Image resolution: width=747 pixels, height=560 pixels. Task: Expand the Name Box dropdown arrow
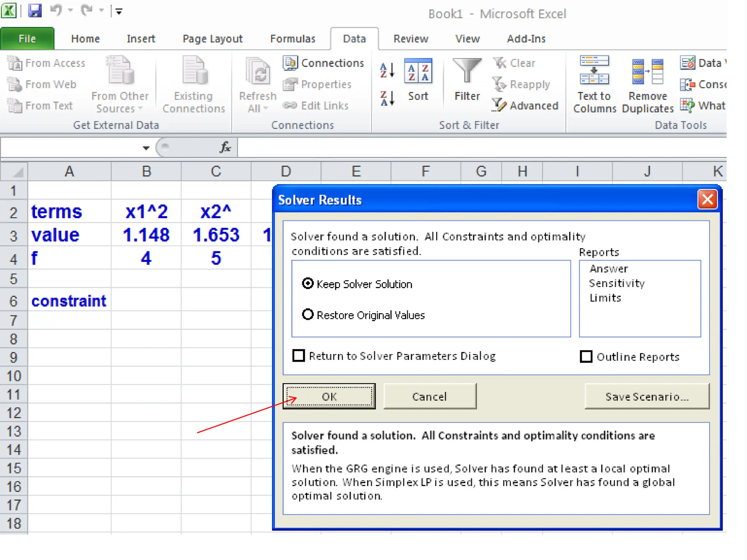tap(146, 148)
